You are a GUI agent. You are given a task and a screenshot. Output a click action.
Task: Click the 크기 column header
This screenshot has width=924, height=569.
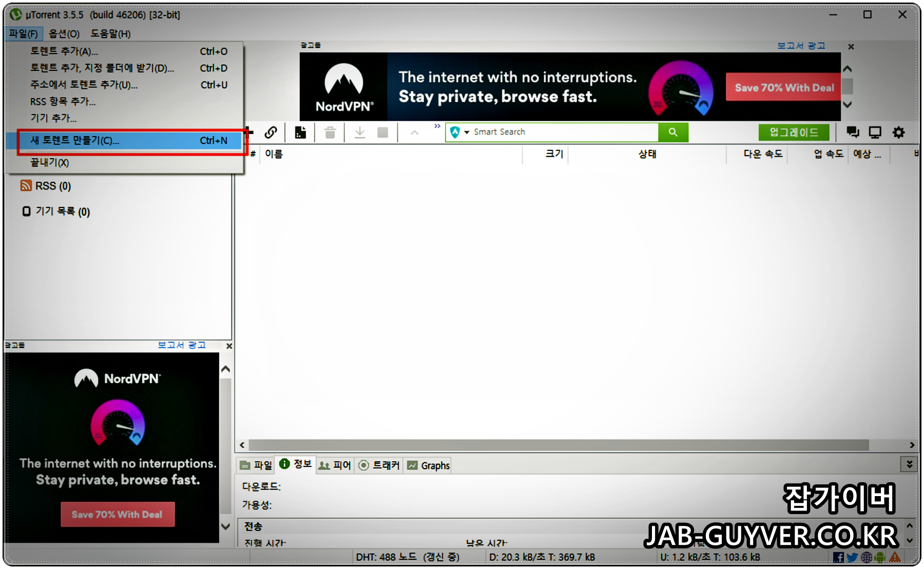(x=545, y=154)
